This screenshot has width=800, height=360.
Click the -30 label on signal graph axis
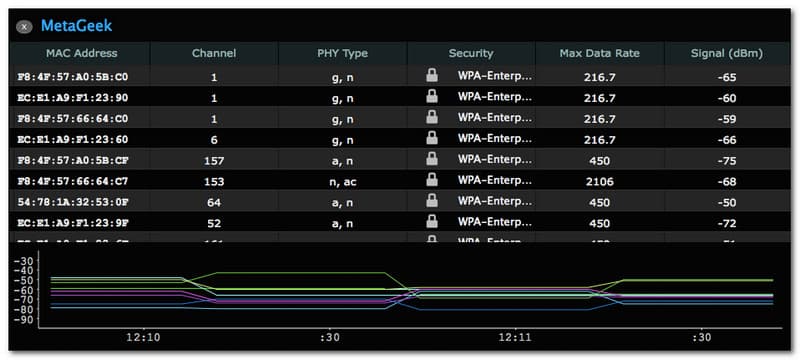23,261
